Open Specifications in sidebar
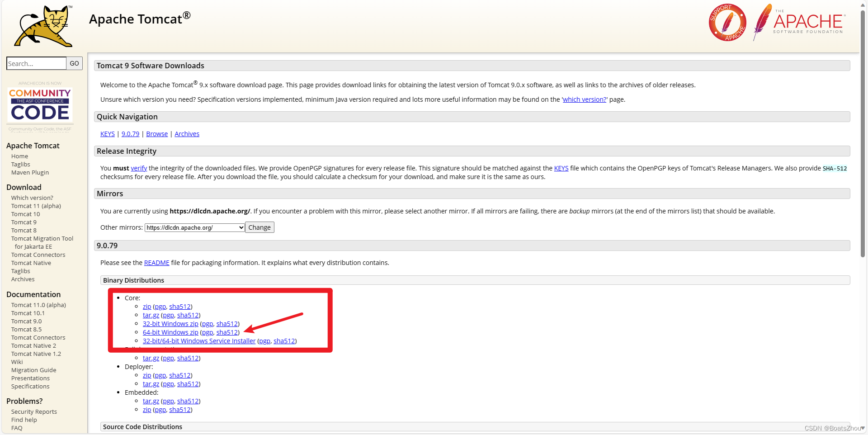 click(x=30, y=387)
